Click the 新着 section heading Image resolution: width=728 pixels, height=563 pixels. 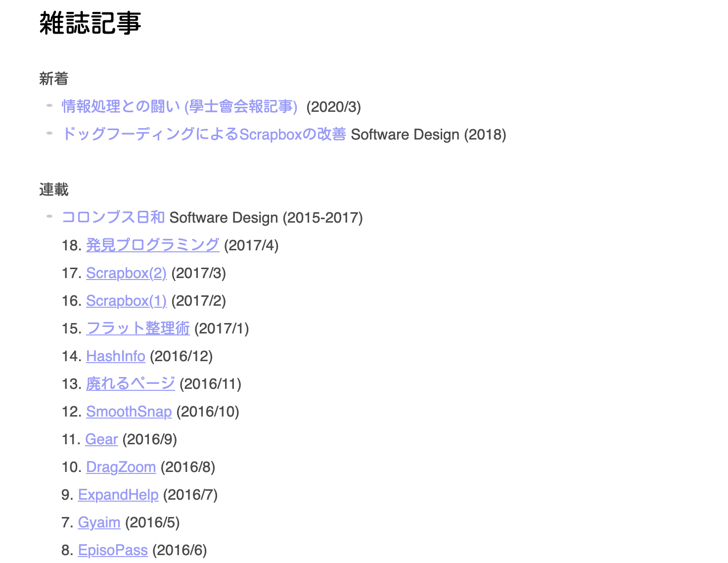(54, 79)
